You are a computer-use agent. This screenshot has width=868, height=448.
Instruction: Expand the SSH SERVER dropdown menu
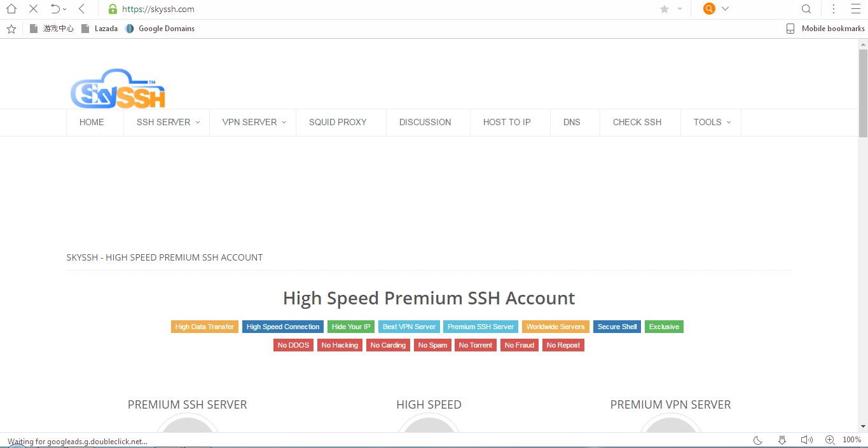point(168,122)
